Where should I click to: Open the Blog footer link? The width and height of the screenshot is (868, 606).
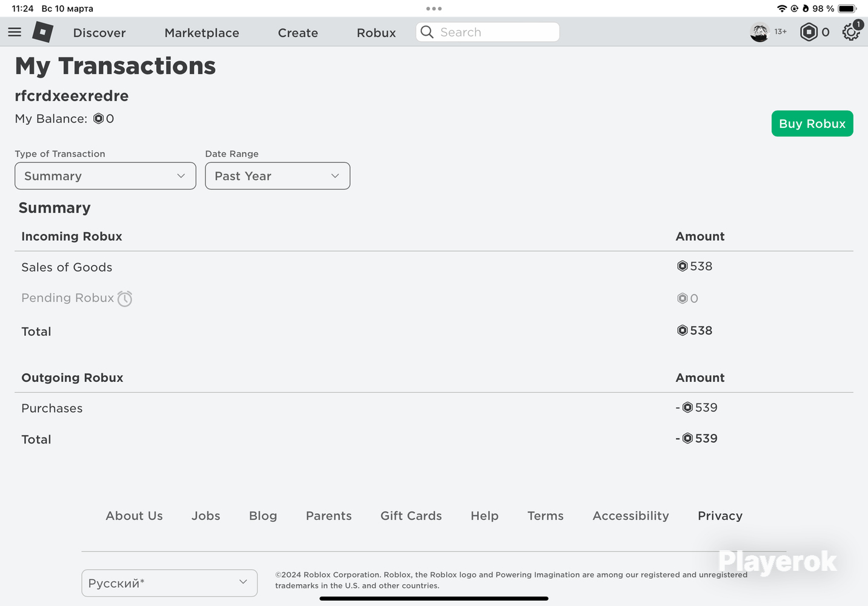(263, 516)
